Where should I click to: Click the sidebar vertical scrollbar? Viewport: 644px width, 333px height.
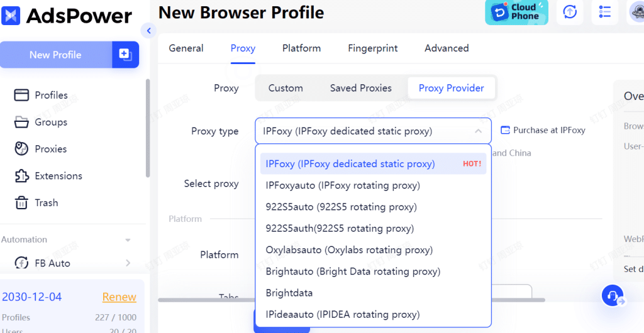[x=147, y=128]
